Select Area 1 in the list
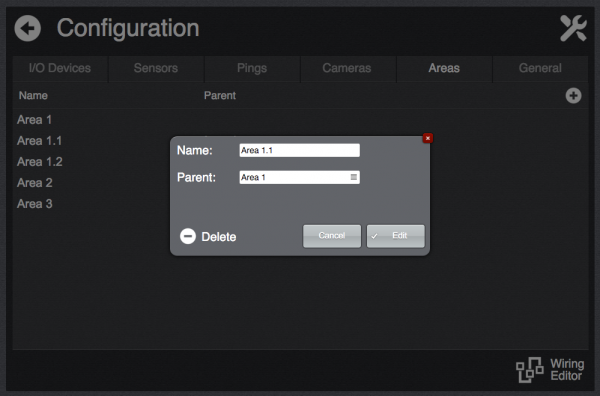Viewport: 600px width, 396px height. (x=34, y=120)
